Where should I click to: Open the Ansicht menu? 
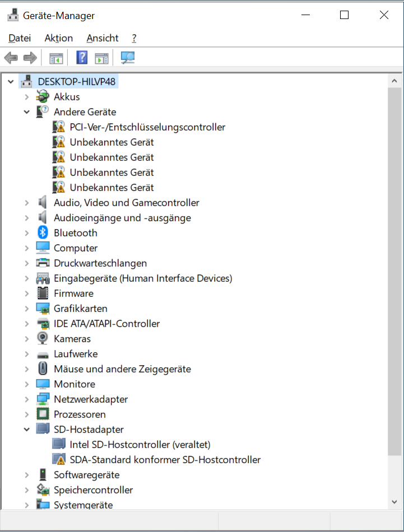point(103,38)
